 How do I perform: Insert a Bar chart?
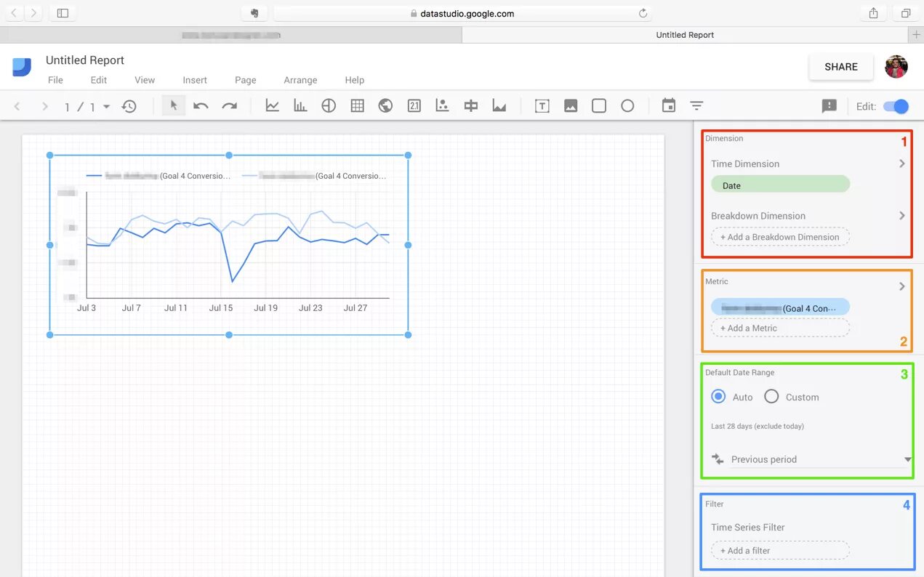tap(300, 106)
